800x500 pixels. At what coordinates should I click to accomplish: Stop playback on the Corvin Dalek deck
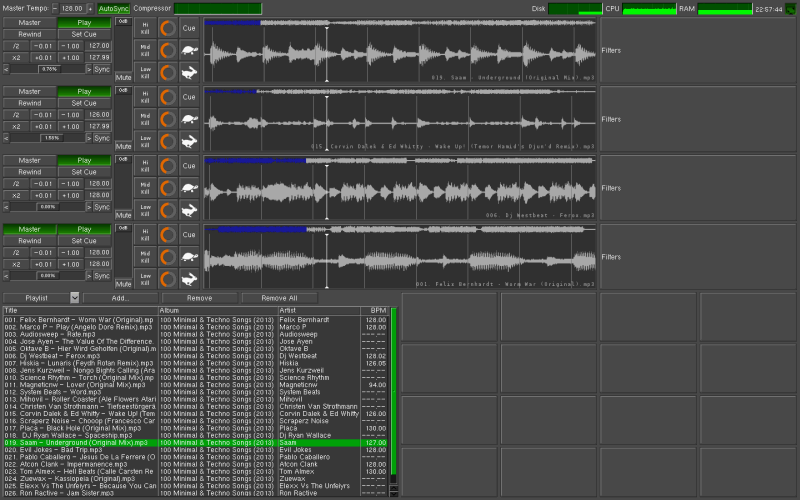point(84,91)
